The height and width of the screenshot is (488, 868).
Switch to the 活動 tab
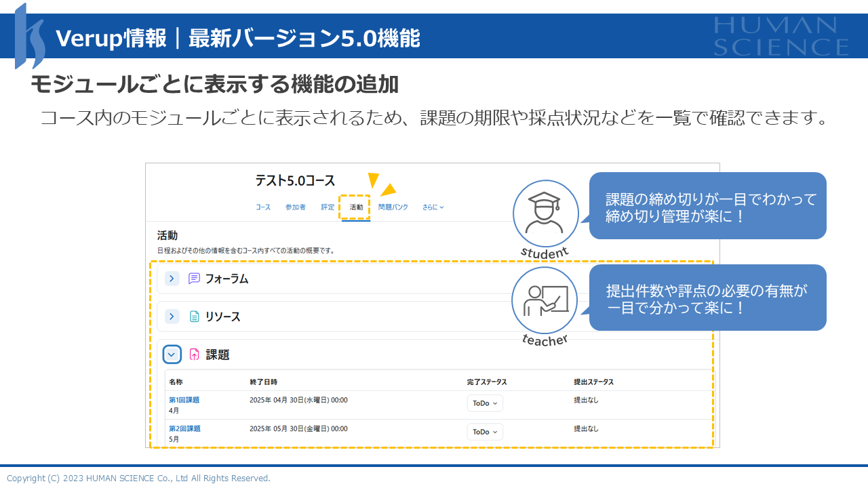356,207
